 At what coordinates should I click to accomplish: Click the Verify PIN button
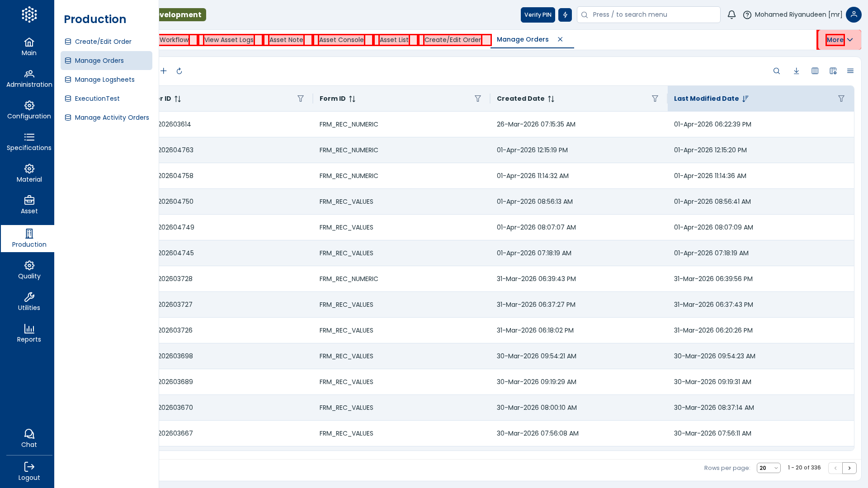[x=538, y=14]
